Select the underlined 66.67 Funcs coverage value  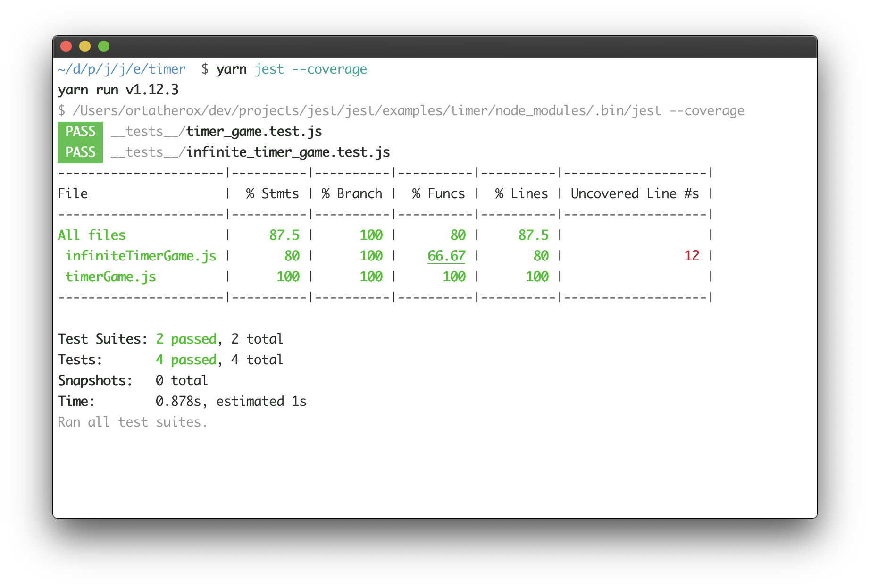(x=446, y=256)
